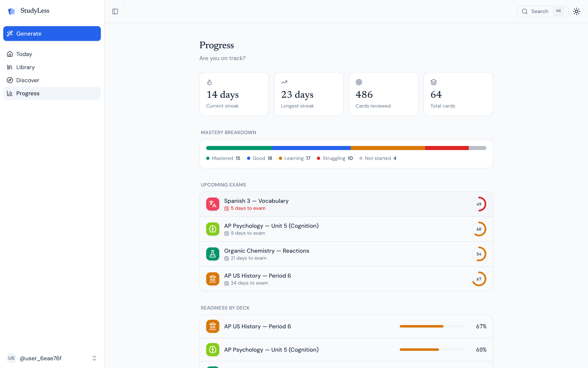The width and height of the screenshot is (588, 368).
Task: Click the Discover compass icon
Action: pos(10,80)
